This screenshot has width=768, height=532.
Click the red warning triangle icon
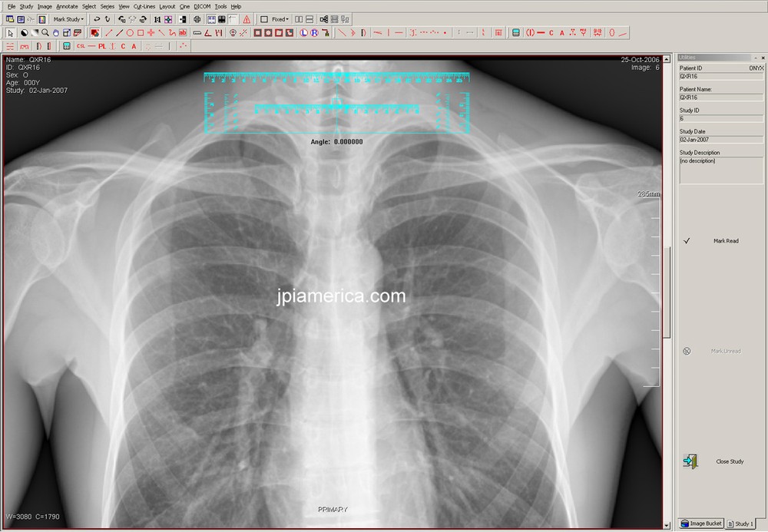pos(248,18)
